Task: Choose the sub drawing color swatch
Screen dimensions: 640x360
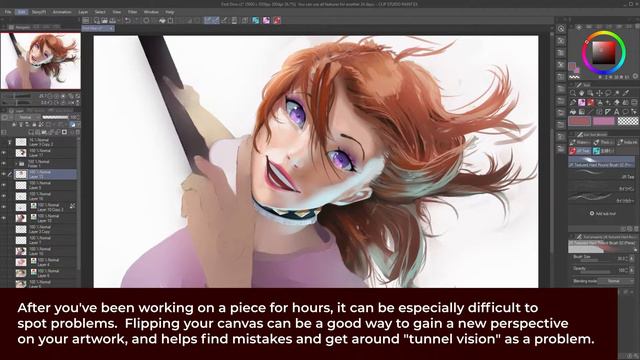Action: [x=603, y=121]
